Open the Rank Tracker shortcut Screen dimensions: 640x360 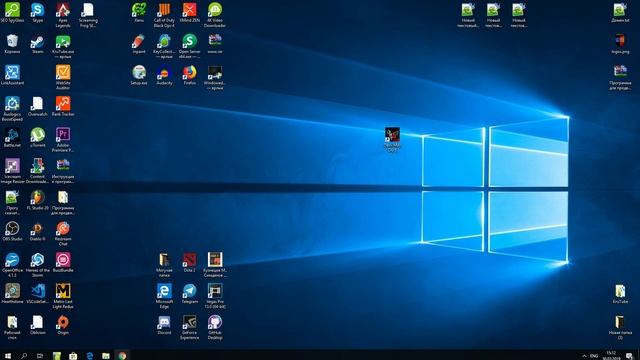63,107
